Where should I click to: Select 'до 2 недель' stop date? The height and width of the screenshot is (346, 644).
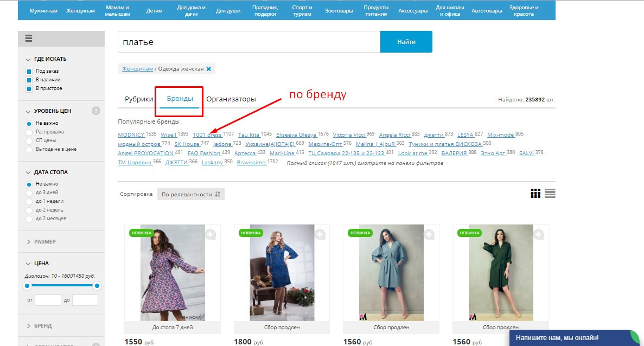click(29, 210)
